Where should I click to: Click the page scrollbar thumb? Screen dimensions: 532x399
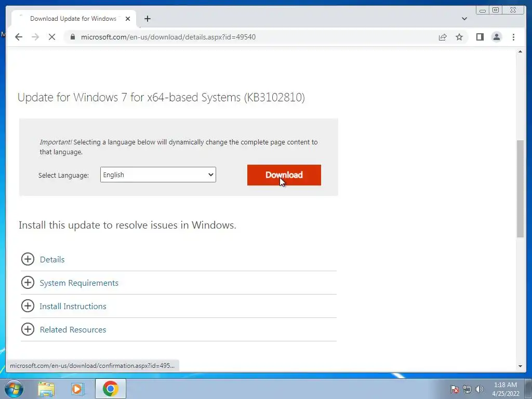[520, 189]
